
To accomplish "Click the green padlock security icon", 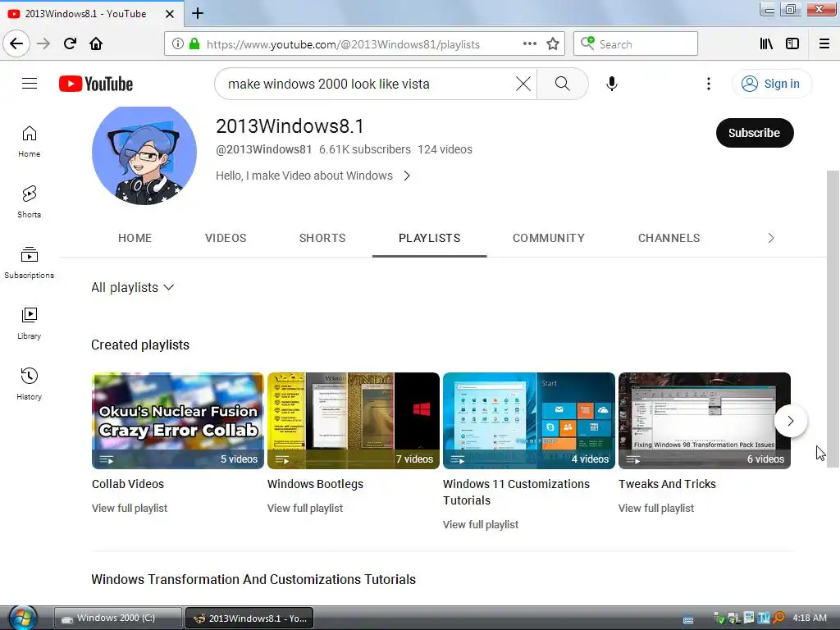I will click(194, 44).
